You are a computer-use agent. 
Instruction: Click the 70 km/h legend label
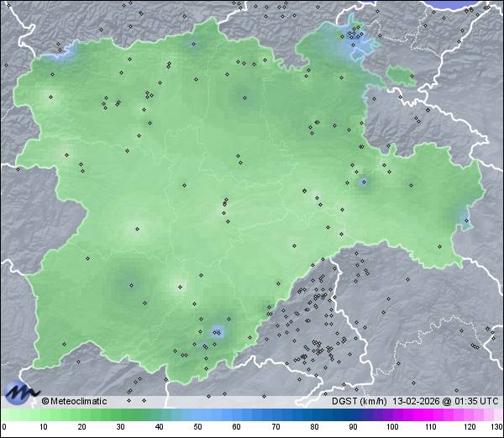pyautogui.click(x=276, y=427)
